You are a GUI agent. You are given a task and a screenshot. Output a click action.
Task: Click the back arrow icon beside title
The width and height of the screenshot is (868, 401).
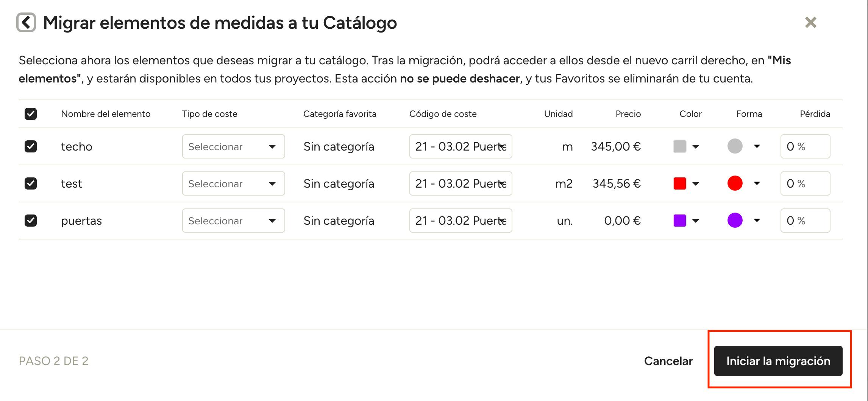click(x=26, y=22)
